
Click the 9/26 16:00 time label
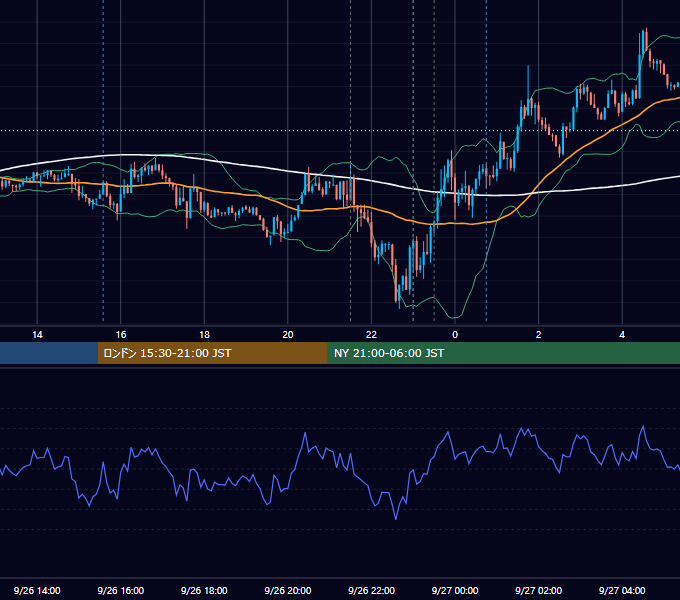(121, 590)
